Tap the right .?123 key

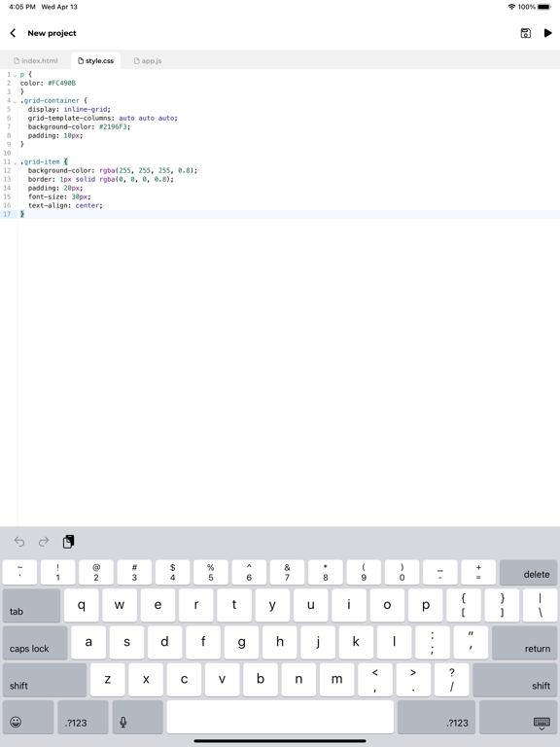click(437, 717)
